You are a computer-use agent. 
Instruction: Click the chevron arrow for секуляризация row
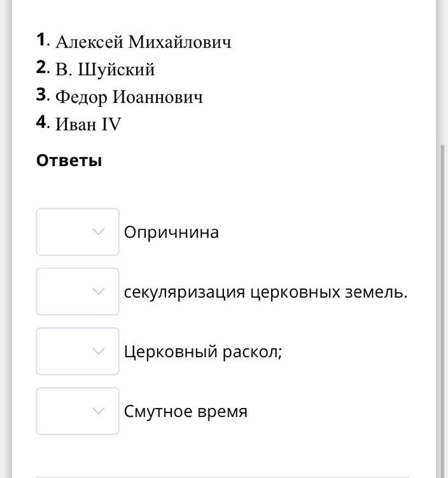point(98,292)
